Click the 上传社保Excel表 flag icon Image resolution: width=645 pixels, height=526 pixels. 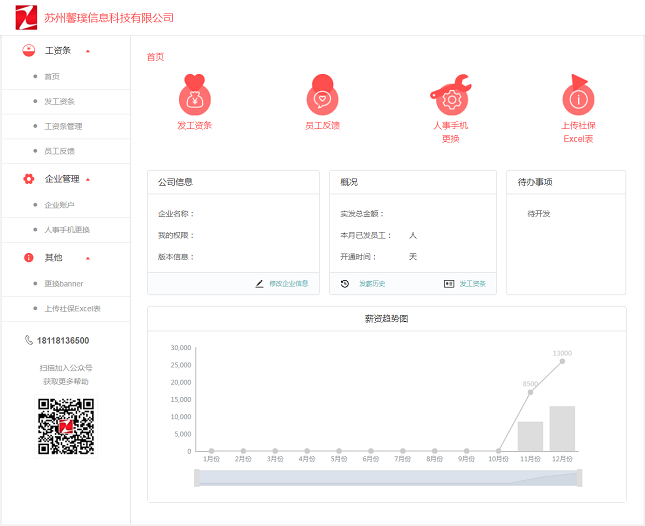coord(578,96)
